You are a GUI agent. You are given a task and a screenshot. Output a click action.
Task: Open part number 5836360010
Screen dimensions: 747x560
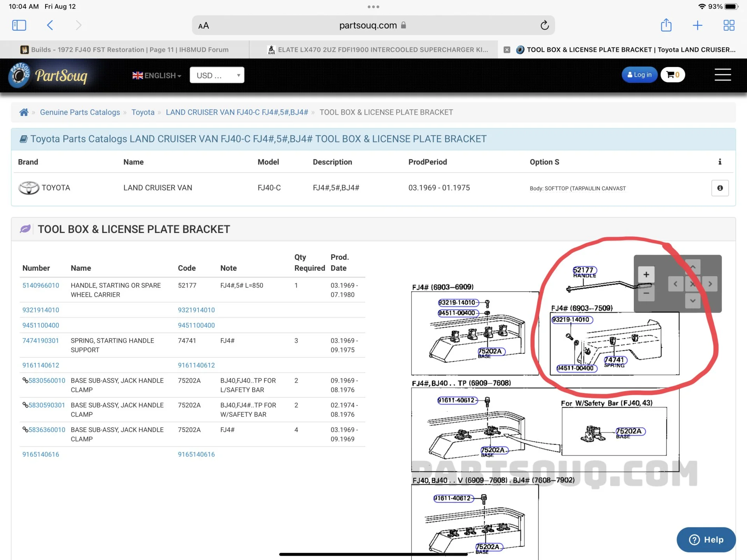point(47,430)
